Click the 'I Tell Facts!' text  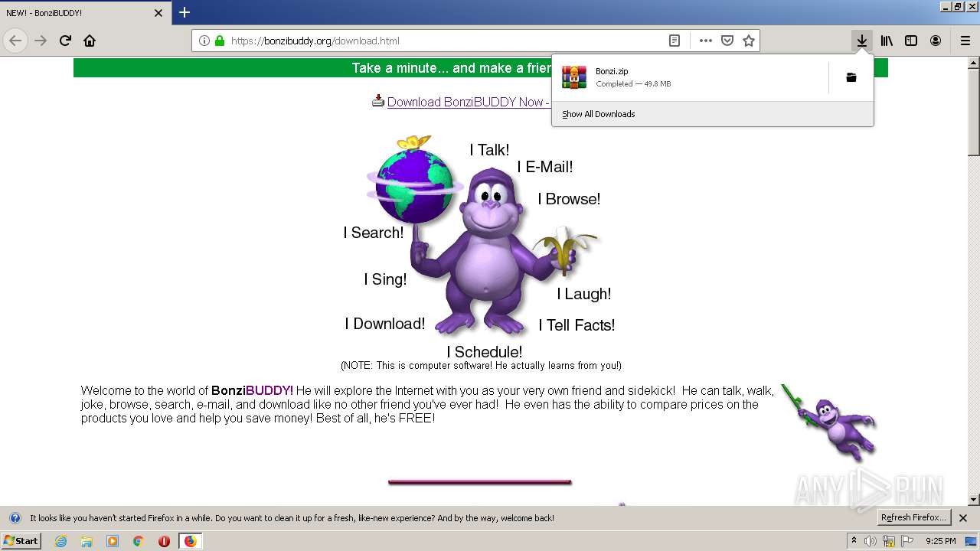point(577,325)
